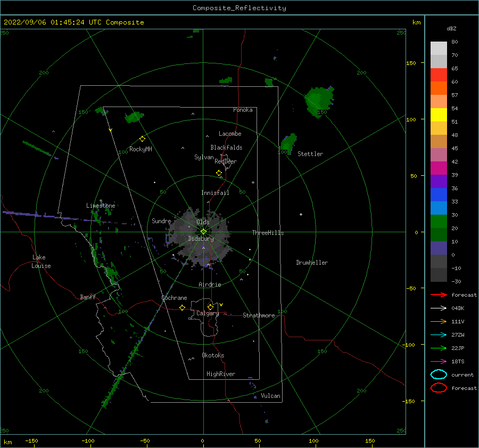Click the yellow diamond marker below Cochrane

point(183,307)
